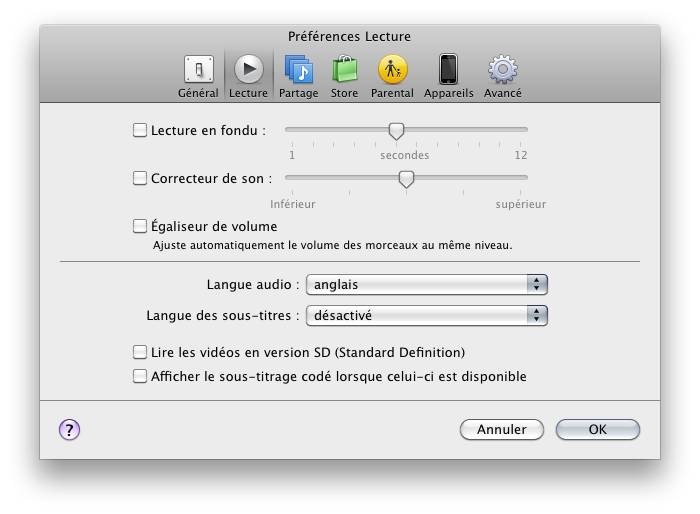The width and height of the screenshot is (700, 514).
Task: Enable the Lecture en fondu checkbox
Action: [x=140, y=130]
